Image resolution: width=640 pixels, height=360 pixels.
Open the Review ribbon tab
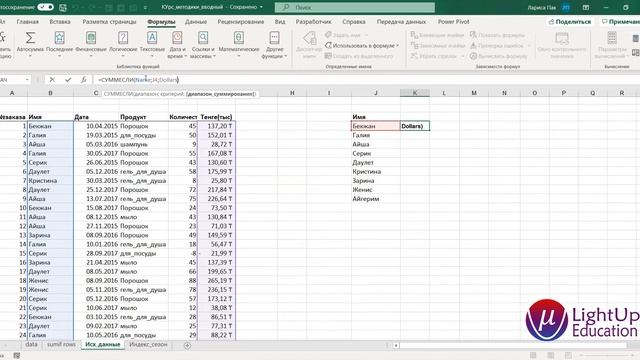pyautogui.click(x=240, y=22)
